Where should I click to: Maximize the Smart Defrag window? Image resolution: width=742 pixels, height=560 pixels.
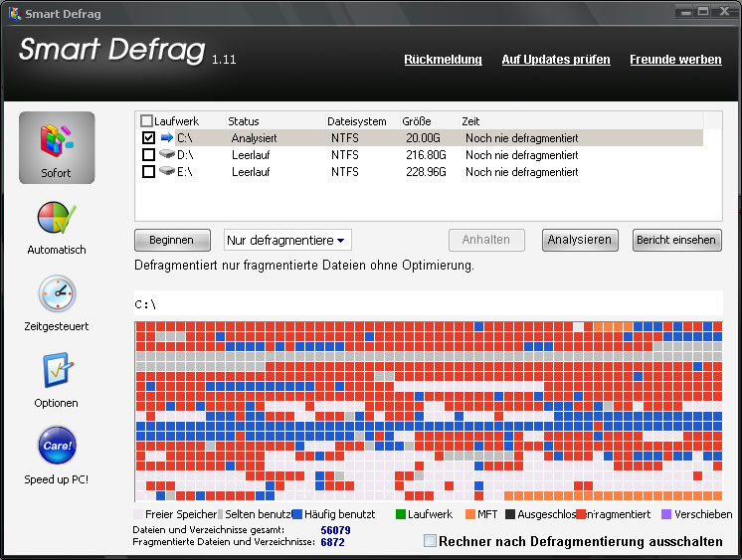(x=703, y=11)
